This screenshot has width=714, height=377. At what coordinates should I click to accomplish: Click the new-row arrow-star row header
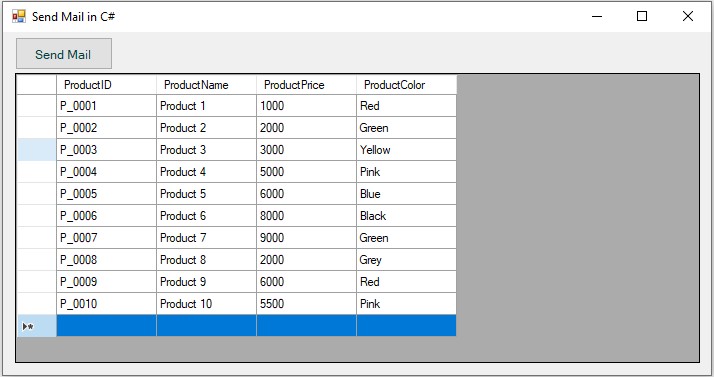click(x=36, y=326)
